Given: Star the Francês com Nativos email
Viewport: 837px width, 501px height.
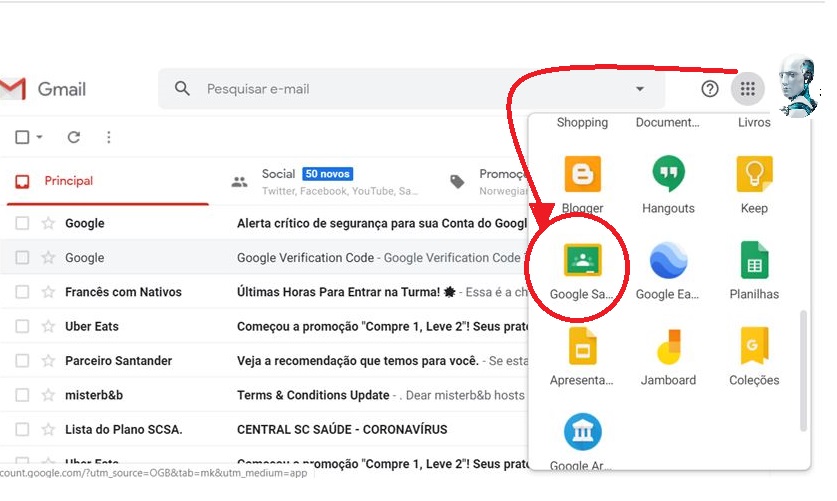Looking at the screenshot, I should click(x=49, y=292).
